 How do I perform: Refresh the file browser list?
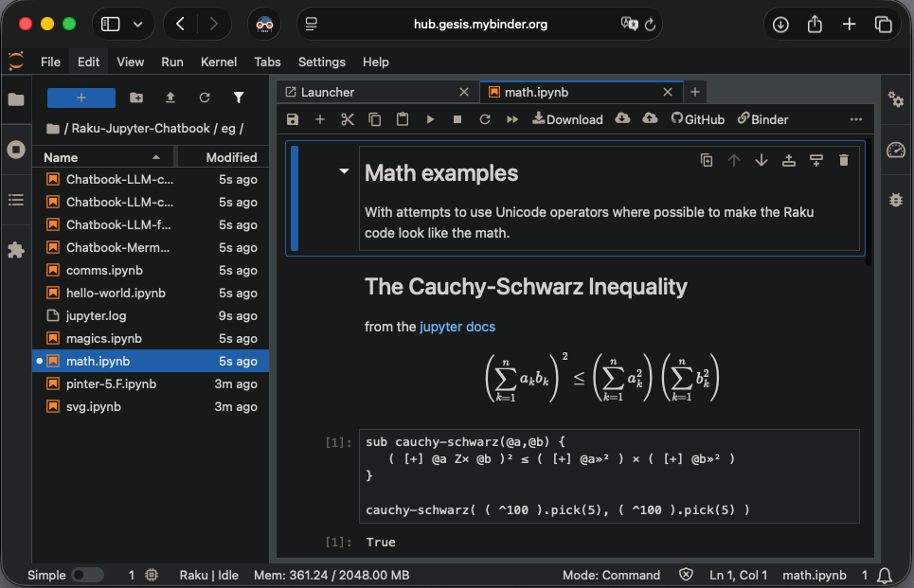tap(205, 98)
